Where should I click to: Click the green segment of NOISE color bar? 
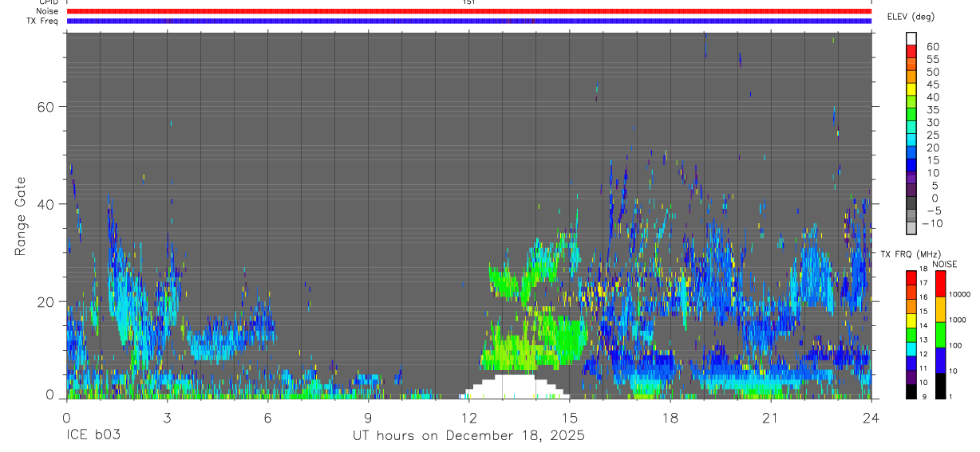tap(940, 334)
